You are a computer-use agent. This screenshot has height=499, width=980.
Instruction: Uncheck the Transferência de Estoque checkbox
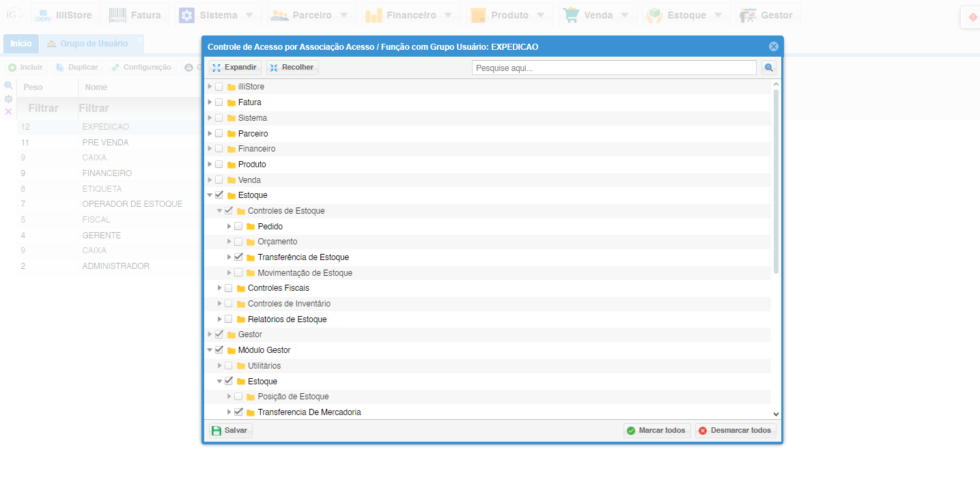coord(238,257)
